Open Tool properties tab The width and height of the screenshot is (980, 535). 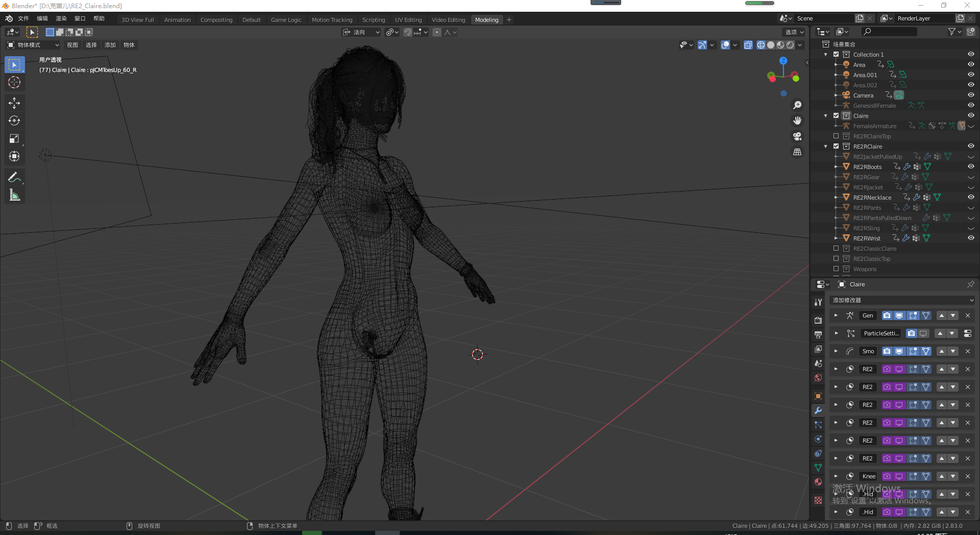coord(818,302)
